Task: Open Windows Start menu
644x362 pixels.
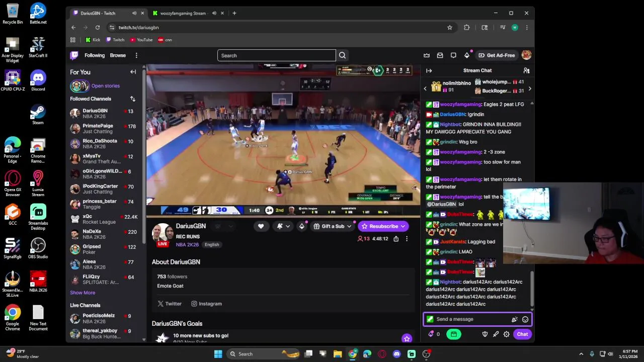Action: click(x=218, y=354)
